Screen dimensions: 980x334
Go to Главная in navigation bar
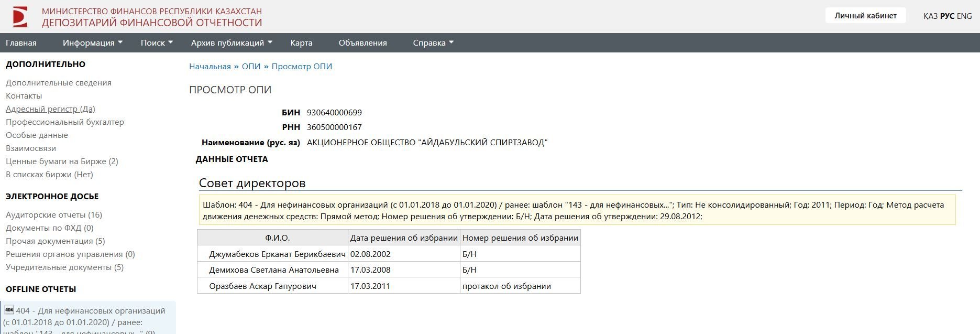(x=21, y=43)
